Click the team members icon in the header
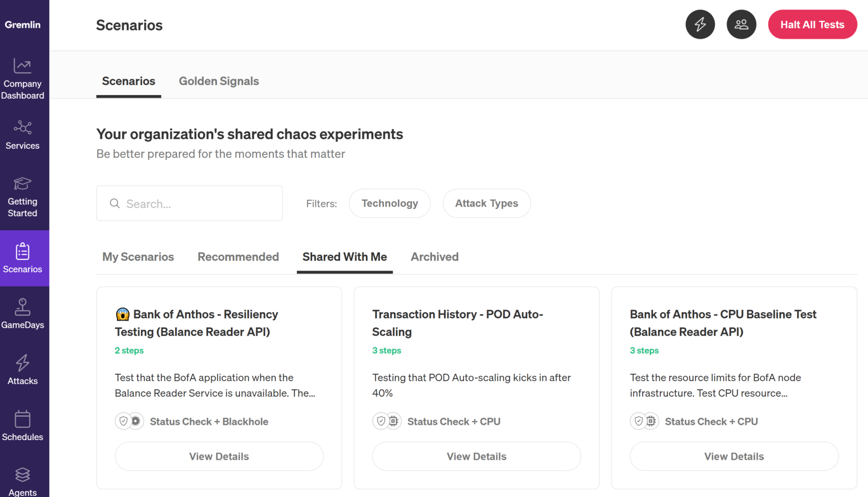 741,24
